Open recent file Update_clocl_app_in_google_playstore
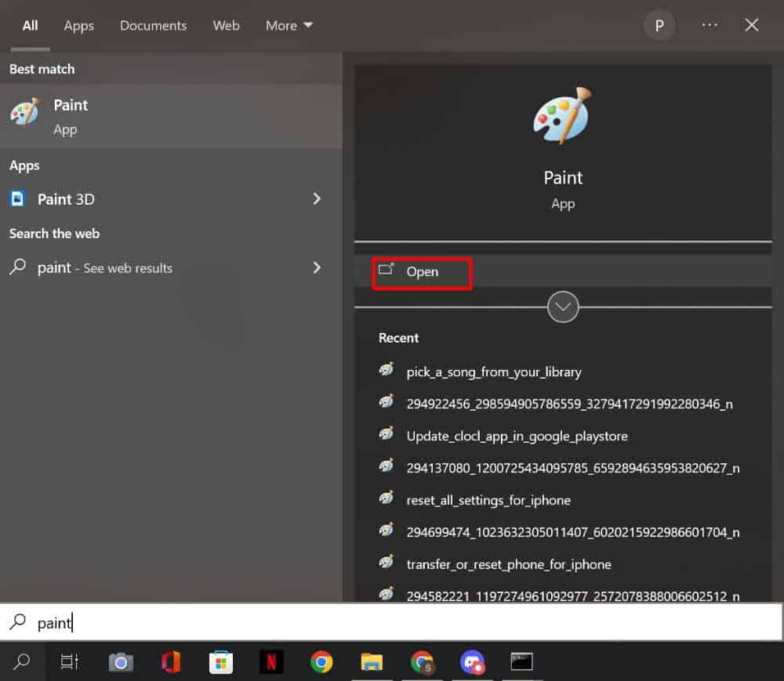 click(x=517, y=436)
